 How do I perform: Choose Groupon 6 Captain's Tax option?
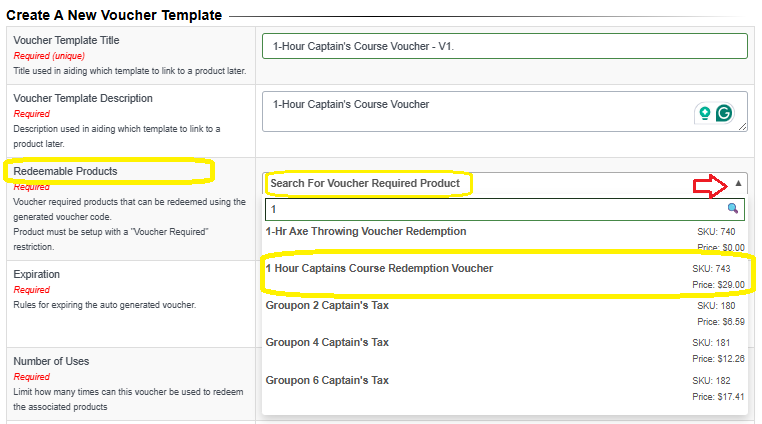pos(504,388)
